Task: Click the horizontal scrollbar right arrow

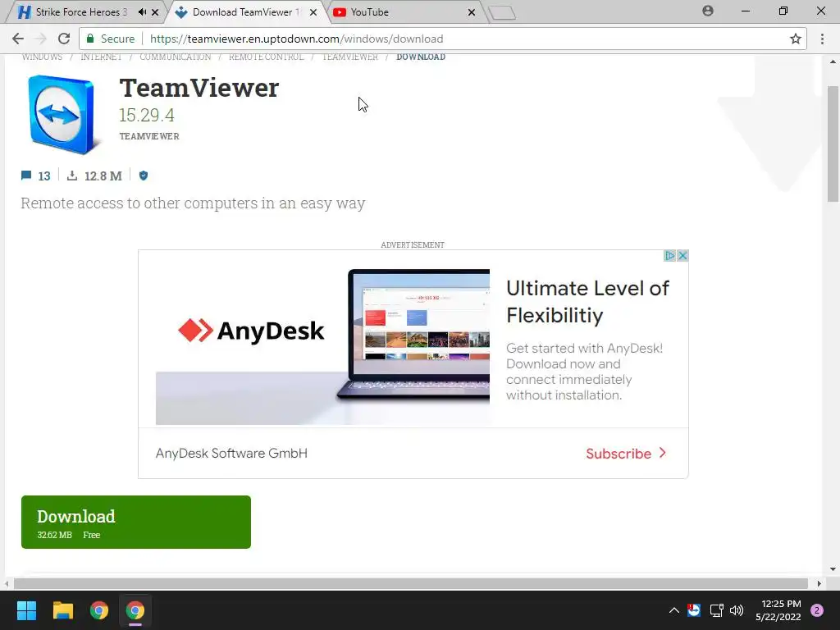Action: (x=819, y=583)
